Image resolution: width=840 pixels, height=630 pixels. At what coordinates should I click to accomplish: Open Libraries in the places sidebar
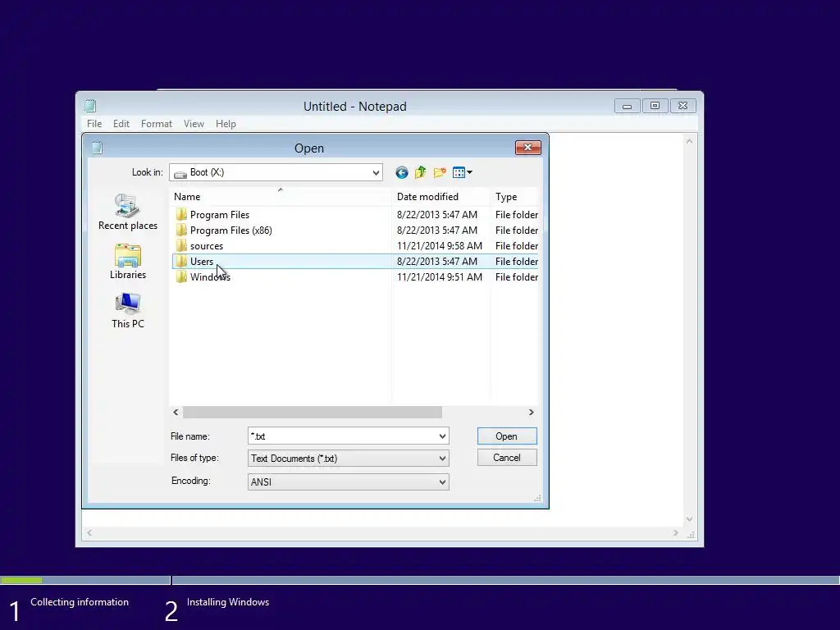click(x=127, y=262)
